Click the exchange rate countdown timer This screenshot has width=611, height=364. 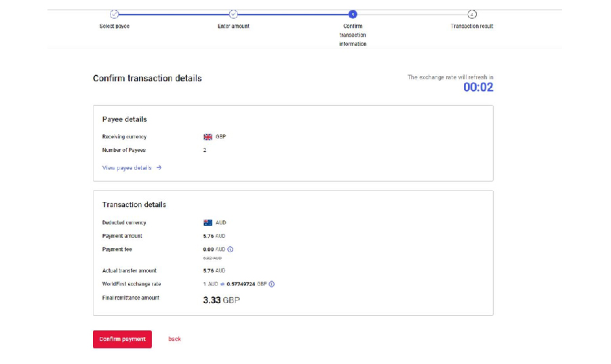(x=478, y=87)
